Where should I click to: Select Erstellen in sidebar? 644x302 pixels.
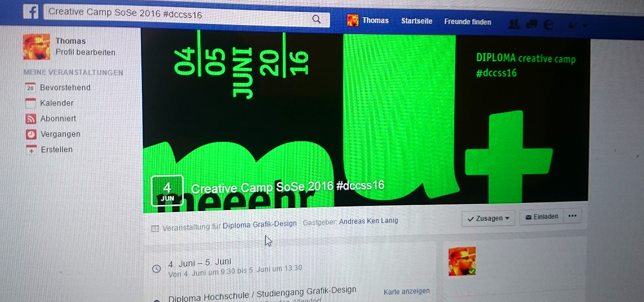(57, 149)
